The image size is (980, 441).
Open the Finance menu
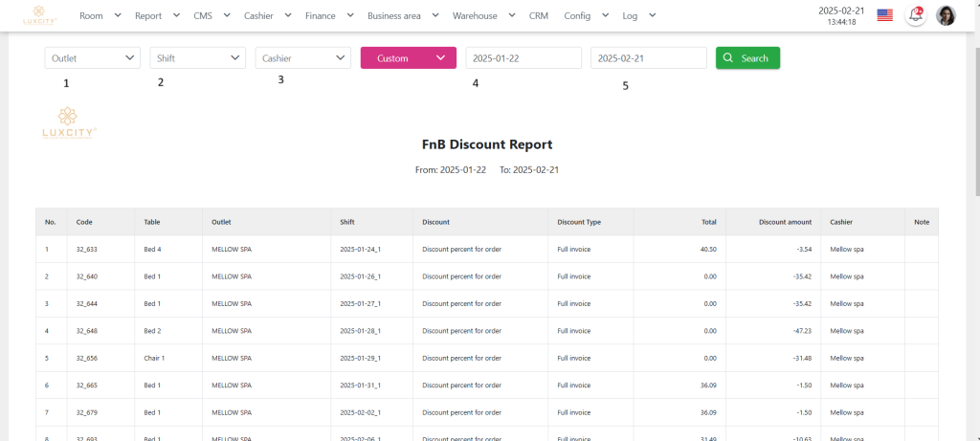coord(329,15)
